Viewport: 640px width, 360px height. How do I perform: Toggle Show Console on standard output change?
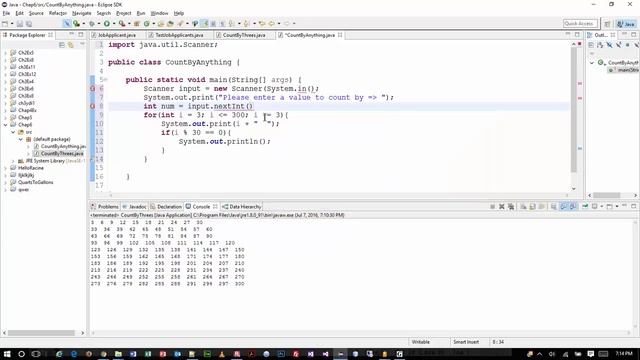coord(564,207)
